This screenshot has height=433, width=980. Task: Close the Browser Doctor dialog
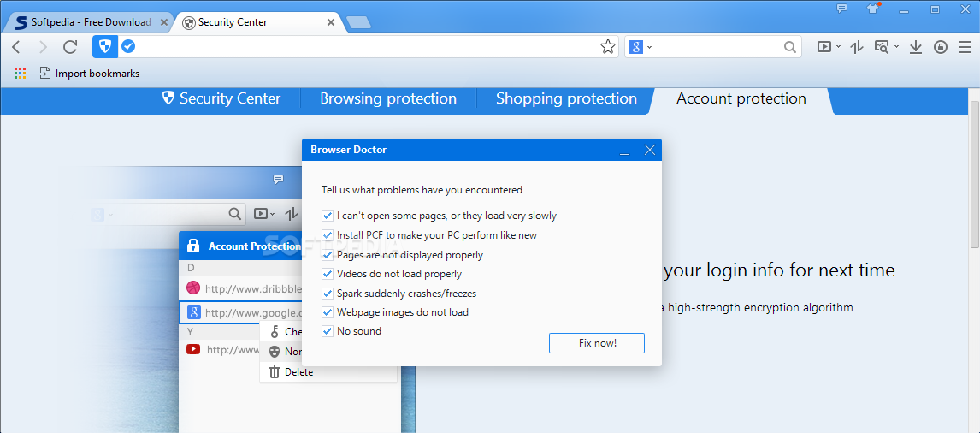point(649,150)
